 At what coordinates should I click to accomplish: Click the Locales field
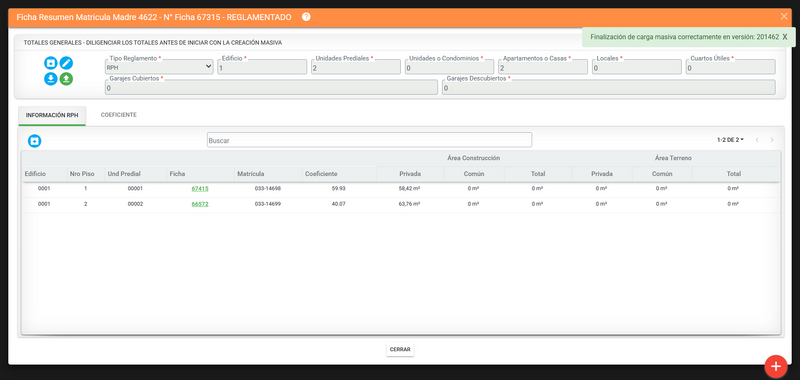pyautogui.click(x=637, y=67)
